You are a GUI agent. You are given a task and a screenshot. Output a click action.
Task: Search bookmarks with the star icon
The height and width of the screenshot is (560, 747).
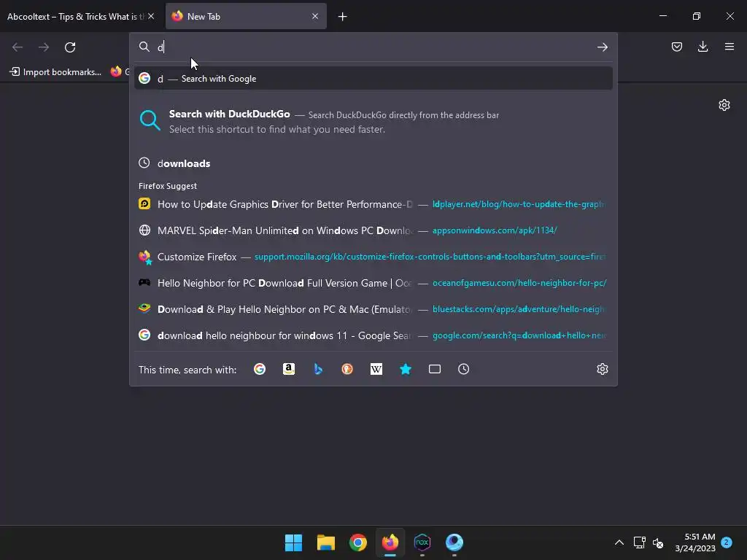[406, 369]
